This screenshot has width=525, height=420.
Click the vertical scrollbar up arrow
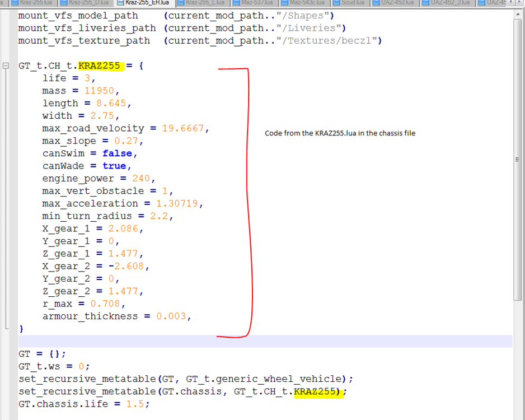tap(518, 15)
